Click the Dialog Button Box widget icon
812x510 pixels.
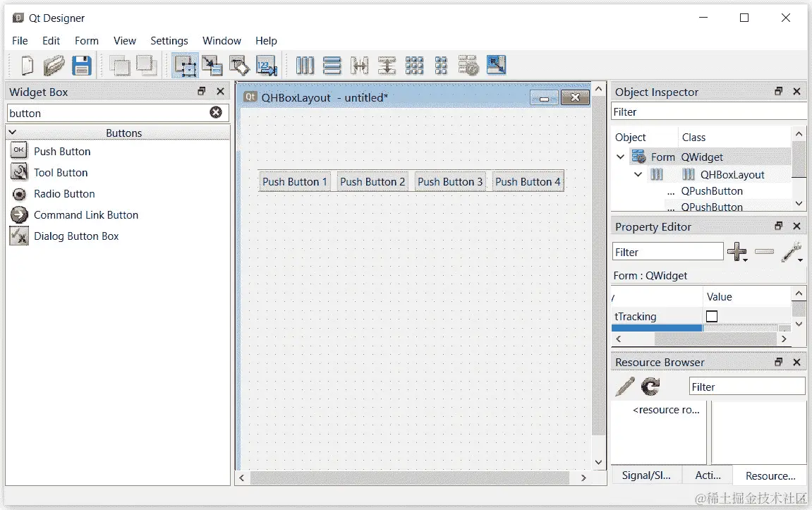tap(18, 236)
